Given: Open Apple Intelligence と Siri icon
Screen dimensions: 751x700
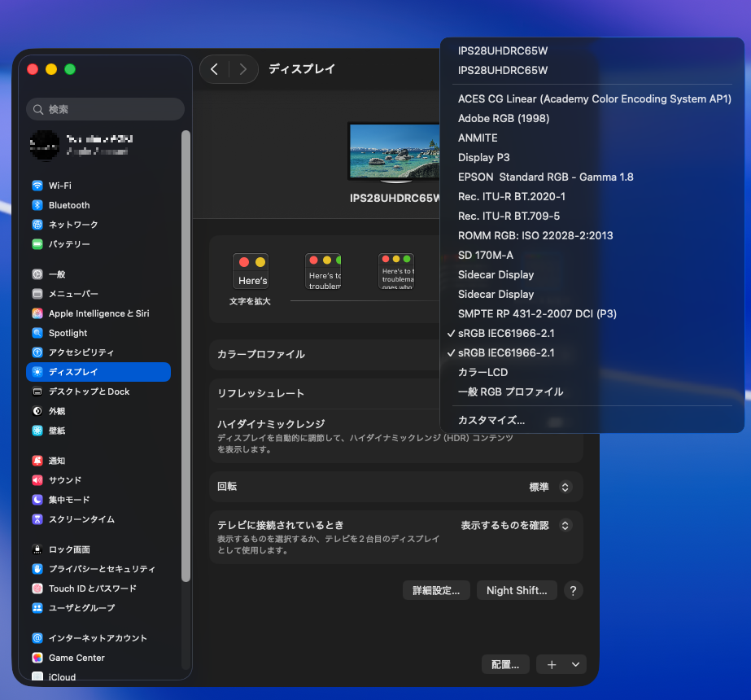Looking at the screenshot, I should coord(37,313).
